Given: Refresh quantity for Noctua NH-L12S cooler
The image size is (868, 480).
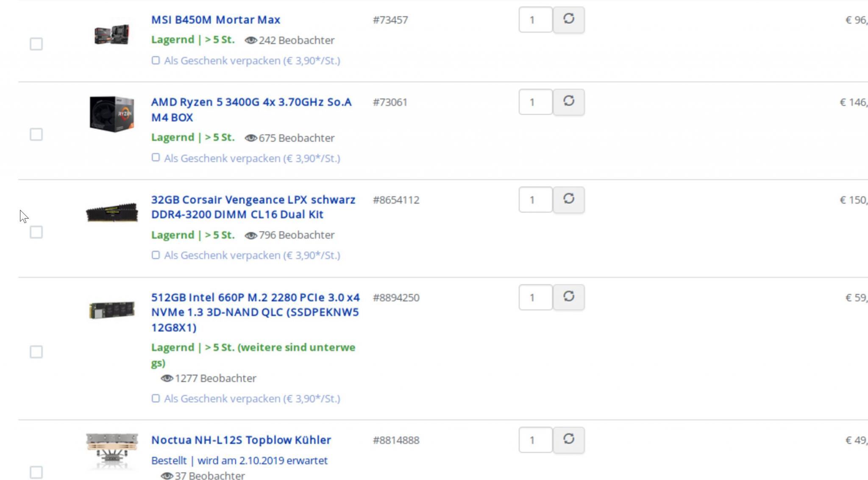Looking at the screenshot, I should [x=568, y=440].
